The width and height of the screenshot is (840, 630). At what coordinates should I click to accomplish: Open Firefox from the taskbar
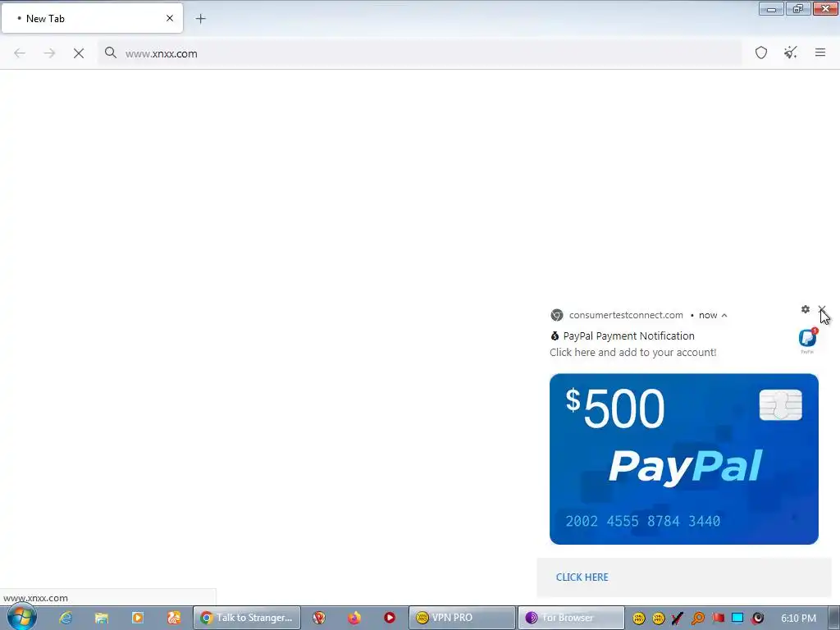pos(354,618)
